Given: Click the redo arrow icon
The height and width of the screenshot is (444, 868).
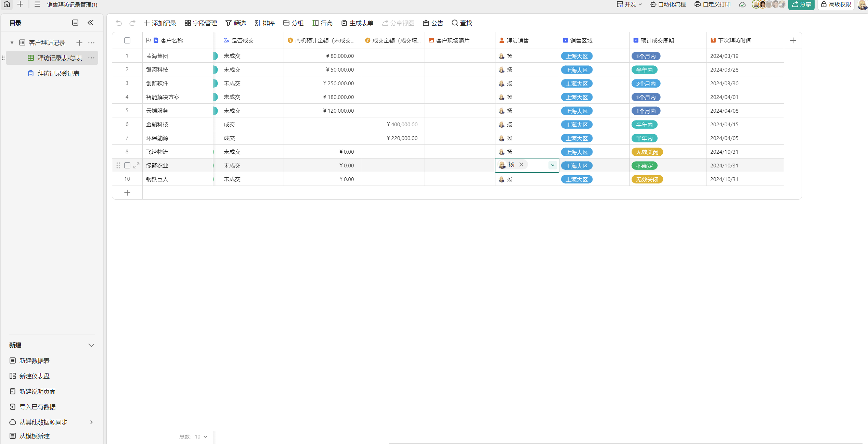Looking at the screenshot, I should click(x=132, y=23).
